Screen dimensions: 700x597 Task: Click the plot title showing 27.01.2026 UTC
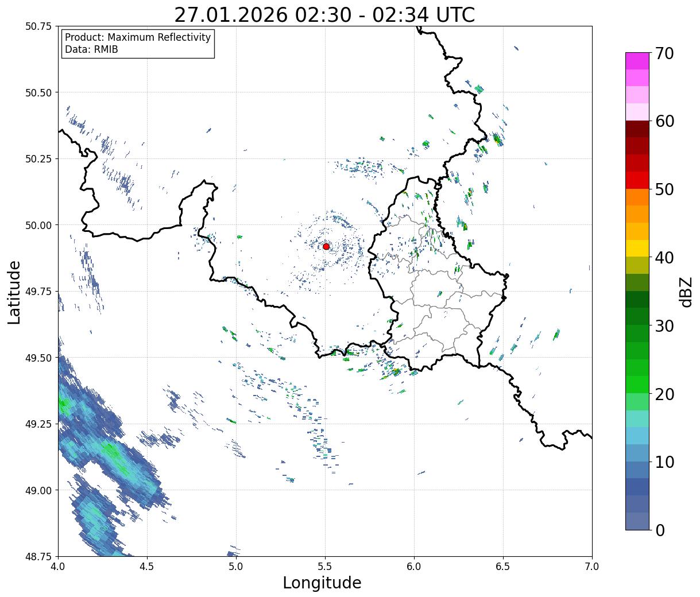pyautogui.click(x=324, y=14)
